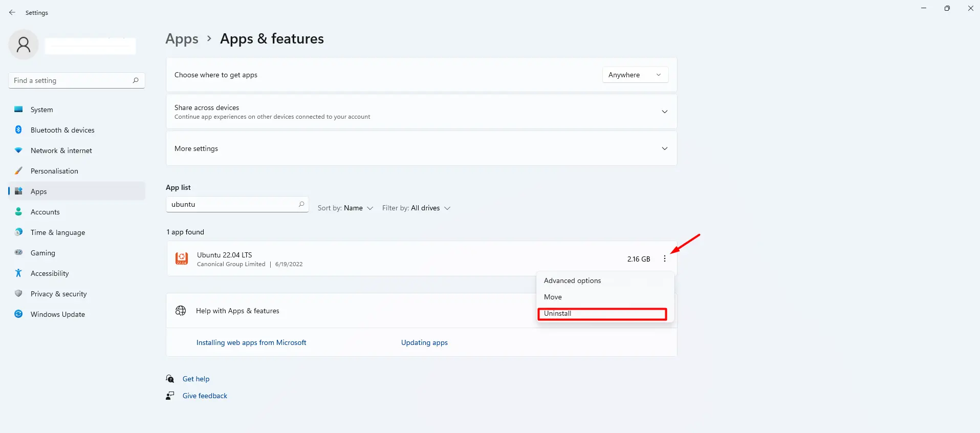Click the back arrow in Settings
This screenshot has height=433, width=980.
pyautogui.click(x=12, y=12)
